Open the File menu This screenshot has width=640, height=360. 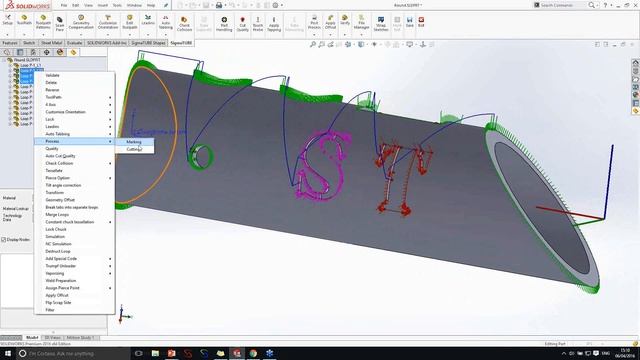pyautogui.click(x=64, y=5)
